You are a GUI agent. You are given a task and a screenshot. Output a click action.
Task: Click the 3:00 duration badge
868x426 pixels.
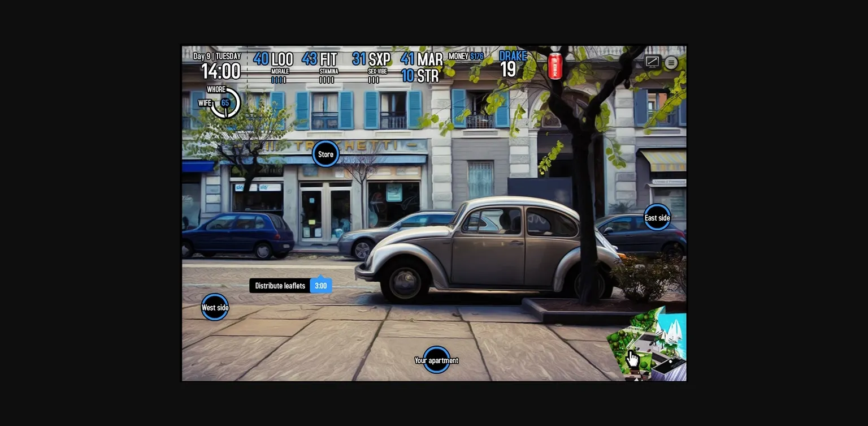(x=320, y=286)
